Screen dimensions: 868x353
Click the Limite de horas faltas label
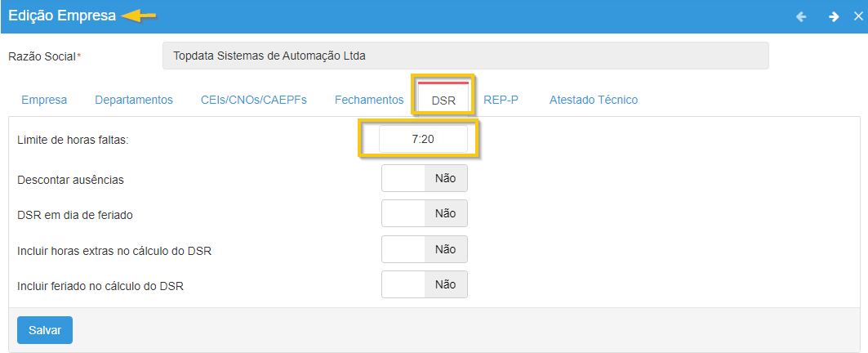point(73,140)
